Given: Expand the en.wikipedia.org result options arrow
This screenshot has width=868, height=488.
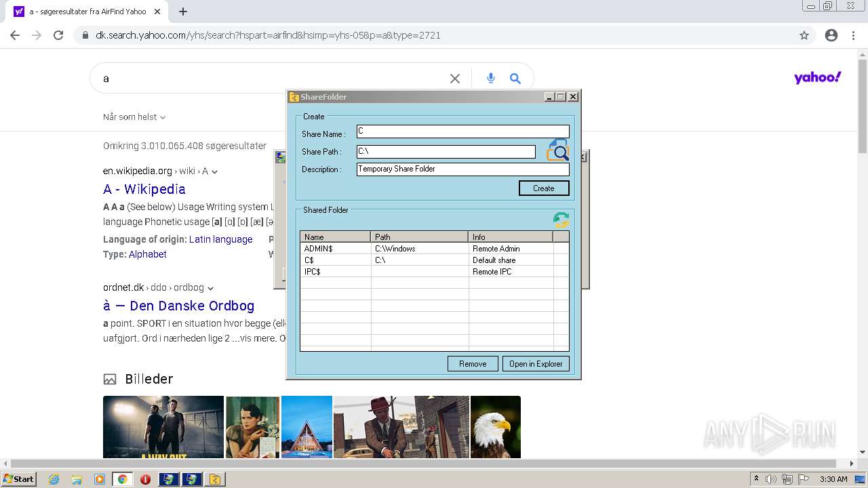Looking at the screenshot, I should point(214,172).
